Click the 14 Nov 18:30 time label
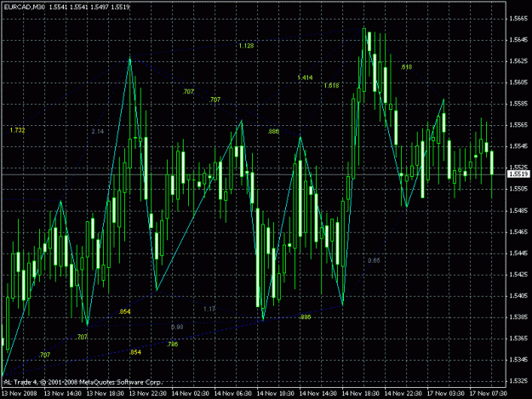This screenshot has width=532, height=399. point(360,394)
